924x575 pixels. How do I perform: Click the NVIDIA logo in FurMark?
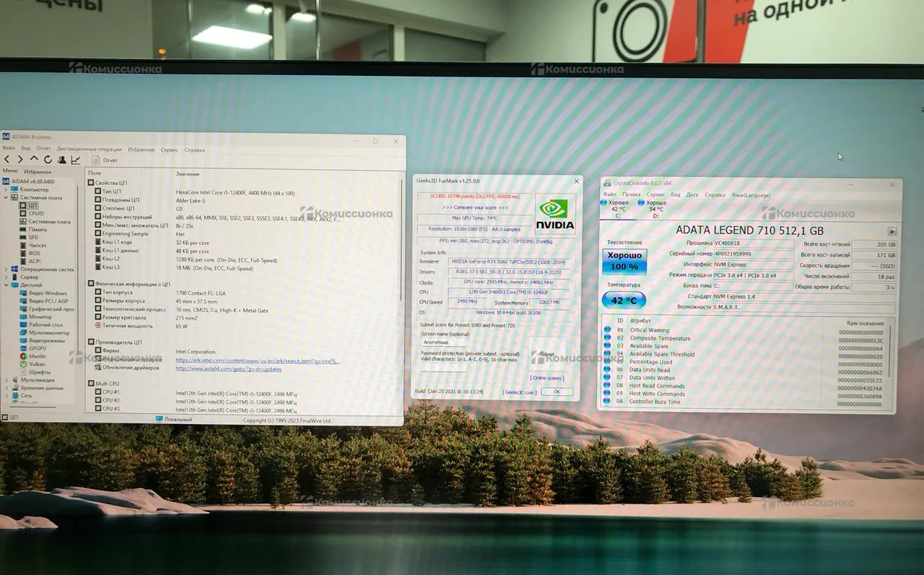point(555,215)
